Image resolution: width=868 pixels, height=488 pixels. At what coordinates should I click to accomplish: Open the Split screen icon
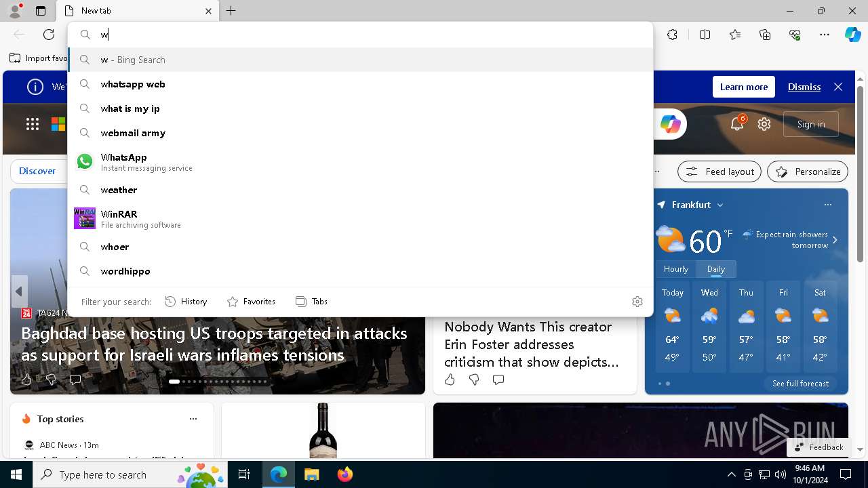705,35
